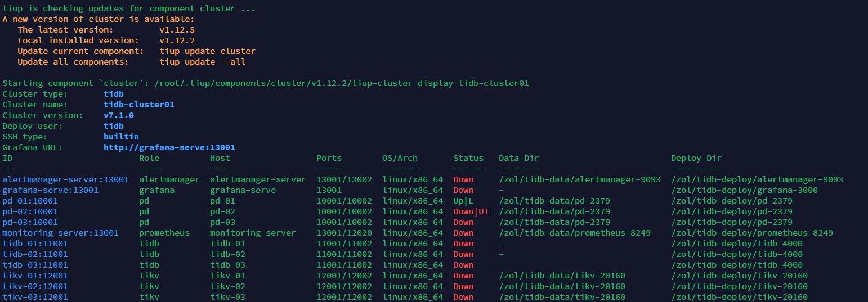868x302 pixels.
Task: Click the 'tiup update cluster' command text
Action: click(208, 51)
